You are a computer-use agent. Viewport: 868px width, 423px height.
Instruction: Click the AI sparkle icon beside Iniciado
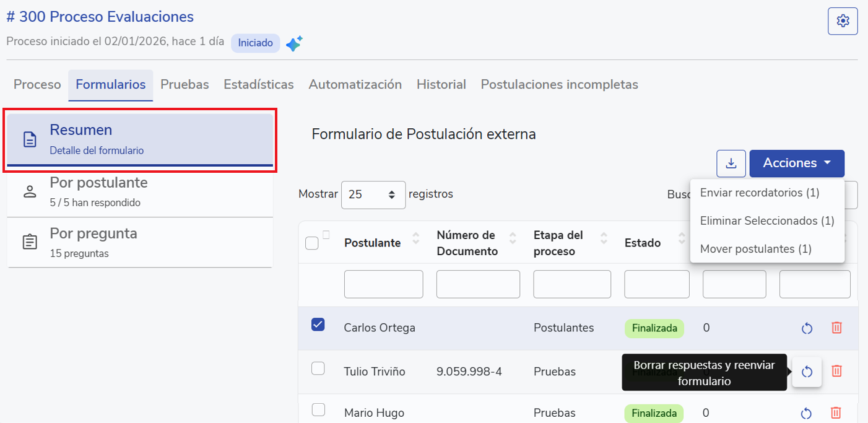[x=294, y=43]
